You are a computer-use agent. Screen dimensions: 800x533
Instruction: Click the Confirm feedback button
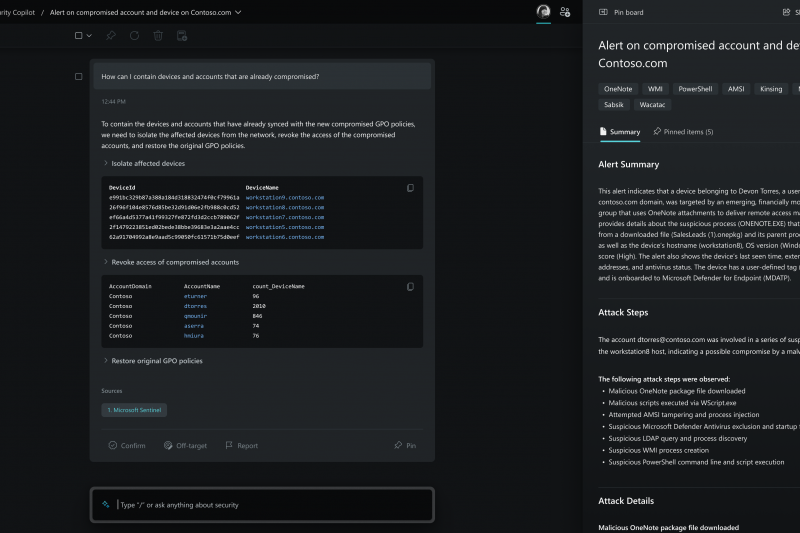pos(127,445)
